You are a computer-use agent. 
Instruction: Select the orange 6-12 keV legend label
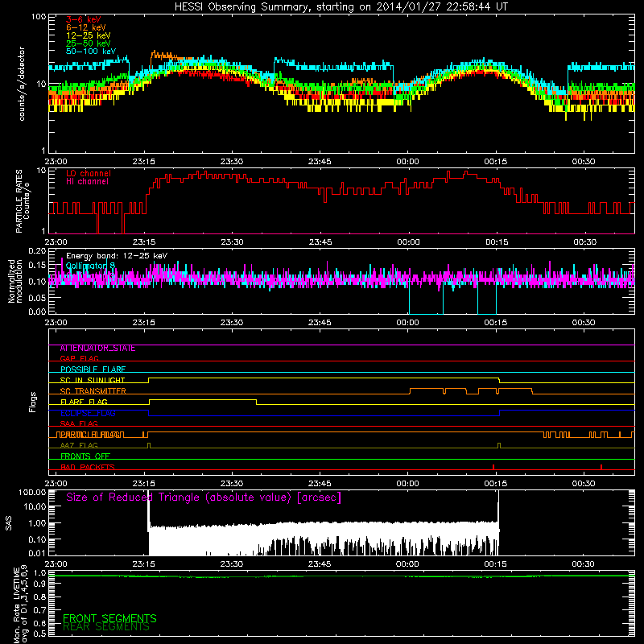[x=86, y=27]
